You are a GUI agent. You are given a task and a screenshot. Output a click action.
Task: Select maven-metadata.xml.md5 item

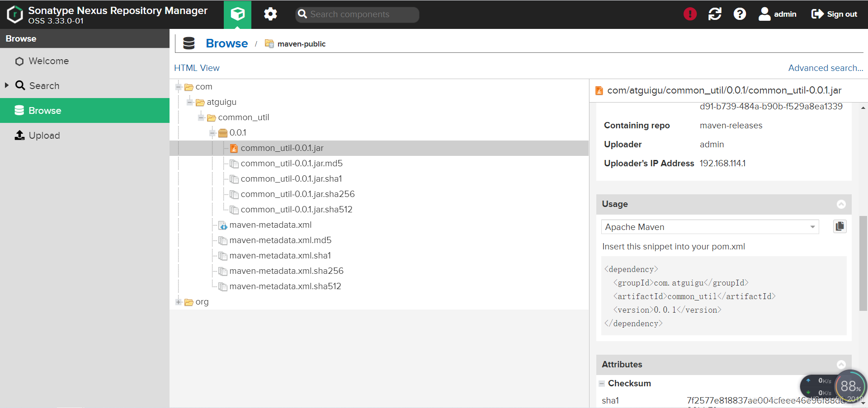(x=280, y=240)
